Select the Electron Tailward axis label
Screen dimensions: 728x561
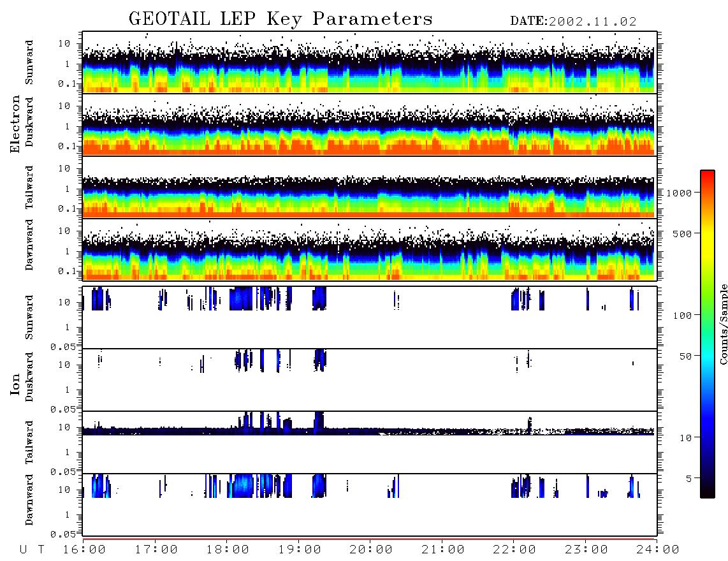pos(29,187)
